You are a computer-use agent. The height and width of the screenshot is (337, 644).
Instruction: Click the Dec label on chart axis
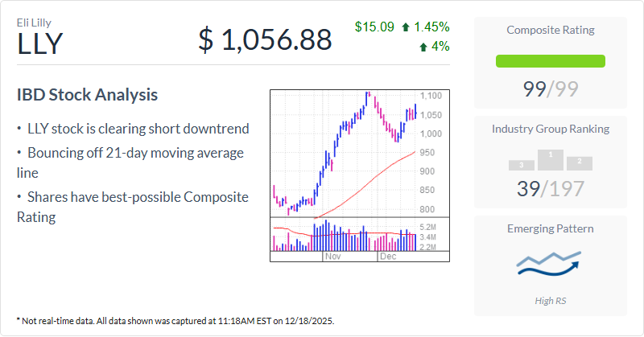click(x=389, y=256)
